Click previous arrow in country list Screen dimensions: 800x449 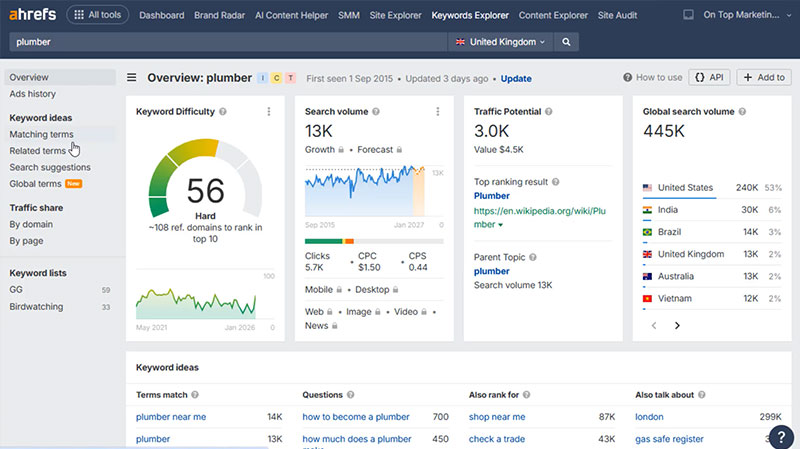click(x=655, y=325)
